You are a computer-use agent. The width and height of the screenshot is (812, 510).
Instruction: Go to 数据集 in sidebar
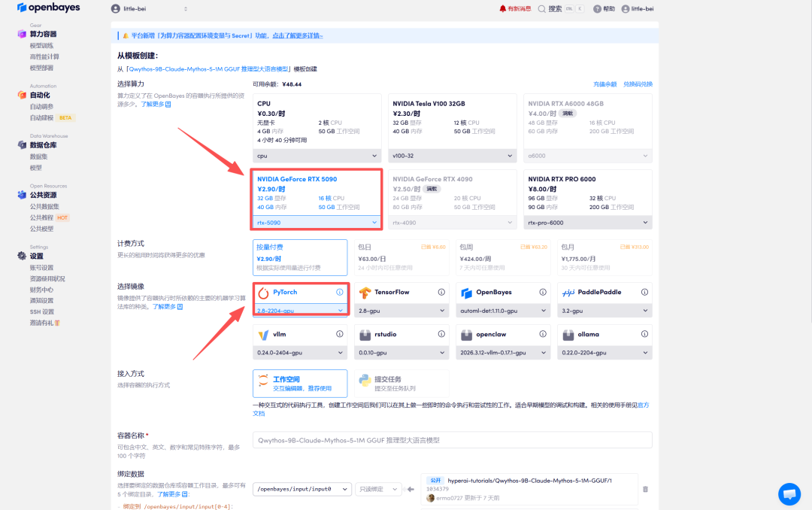pyautogui.click(x=39, y=156)
